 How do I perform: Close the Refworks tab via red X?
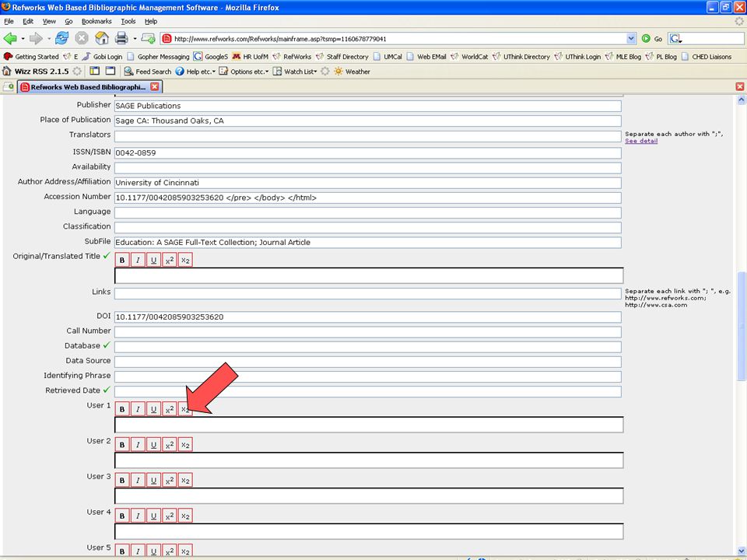pyautogui.click(x=154, y=86)
